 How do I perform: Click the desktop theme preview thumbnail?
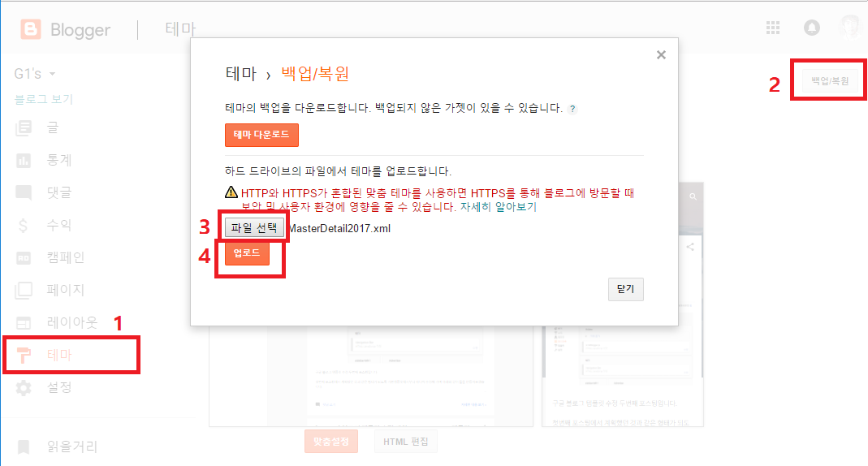pyautogui.click(x=371, y=377)
